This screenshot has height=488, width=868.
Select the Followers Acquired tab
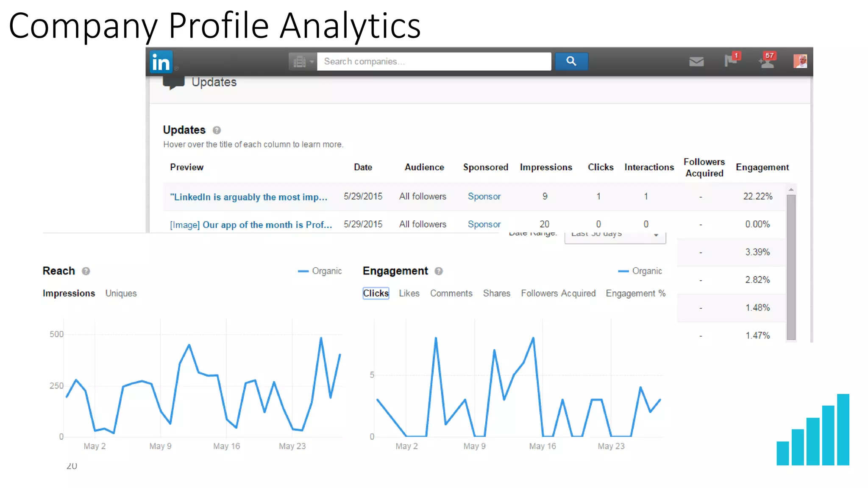coord(558,293)
